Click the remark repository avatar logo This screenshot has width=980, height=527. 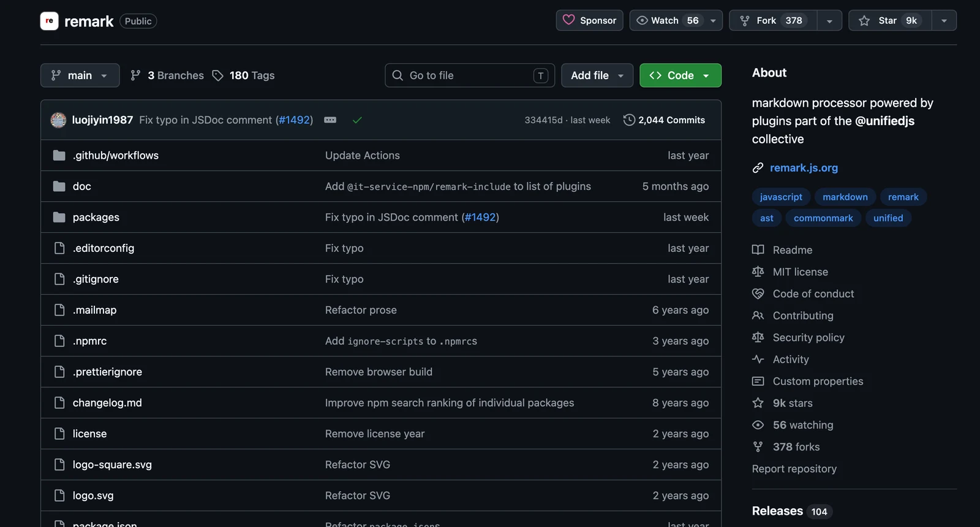pos(49,21)
